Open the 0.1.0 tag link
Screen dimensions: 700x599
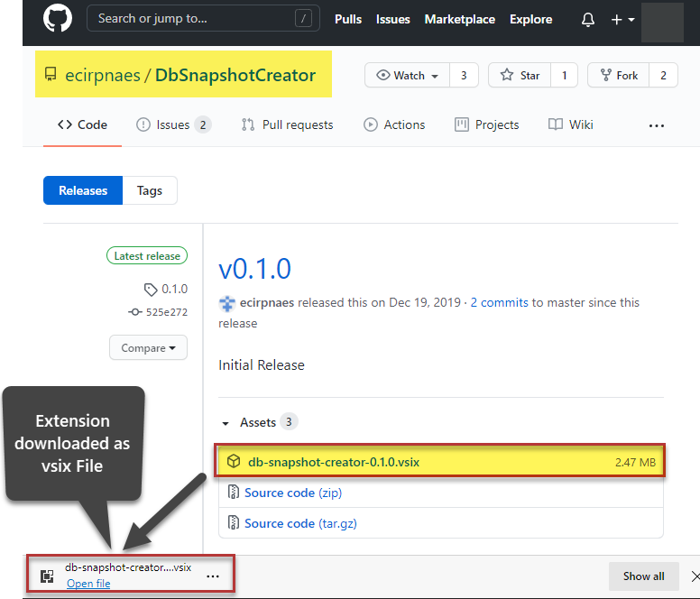point(166,290)
